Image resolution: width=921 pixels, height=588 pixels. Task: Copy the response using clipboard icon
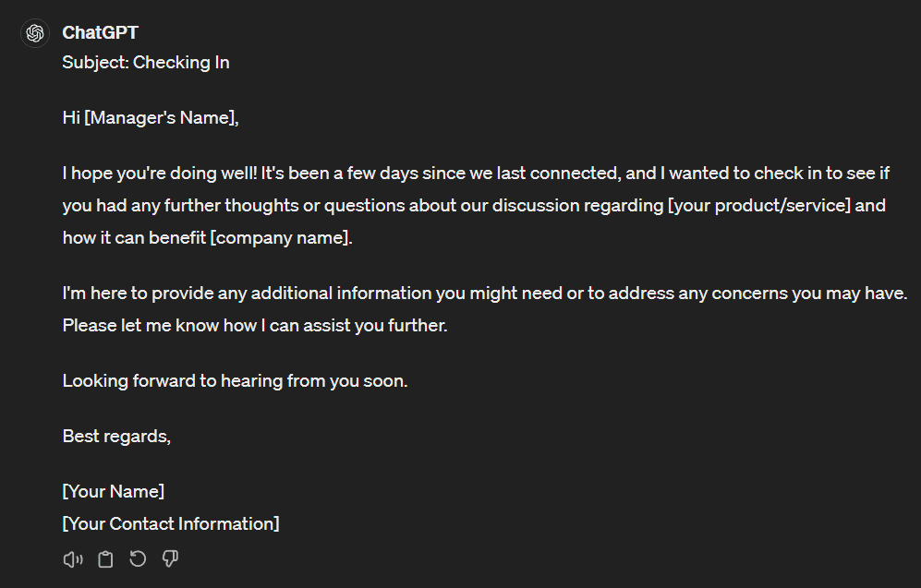(x=105, y=559)
